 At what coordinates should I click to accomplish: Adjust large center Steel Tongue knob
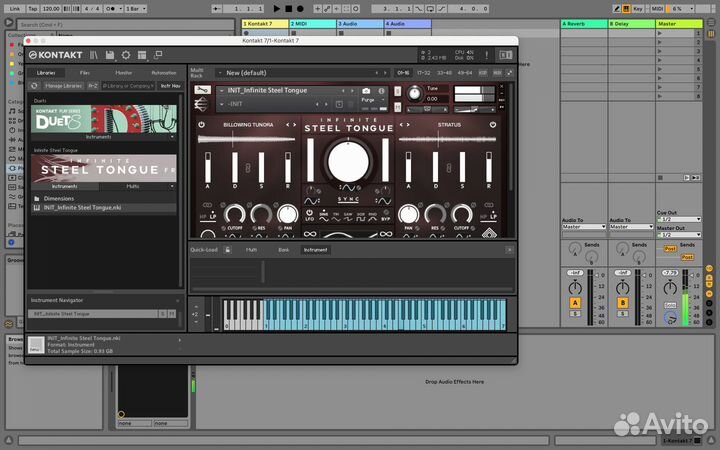(348, 162)
